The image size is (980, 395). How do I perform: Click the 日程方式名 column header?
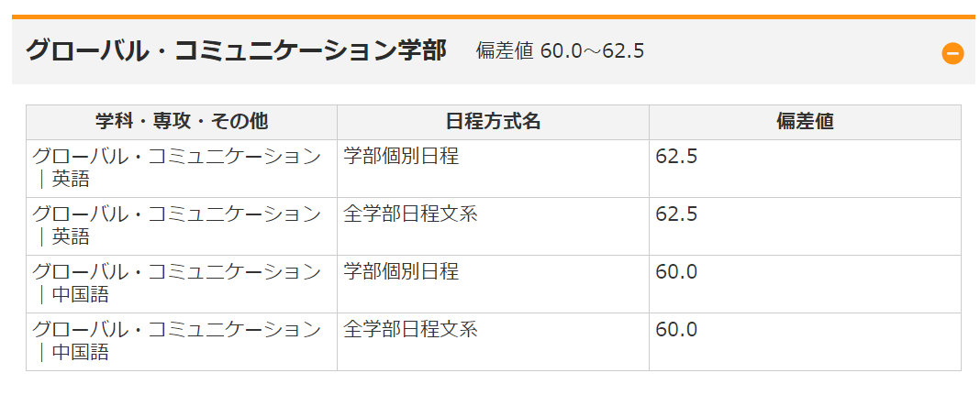pos(493,122)
